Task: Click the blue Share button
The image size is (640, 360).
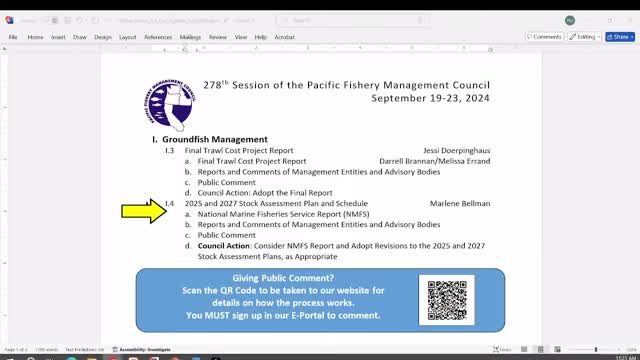Action: (x=620, y=37)
